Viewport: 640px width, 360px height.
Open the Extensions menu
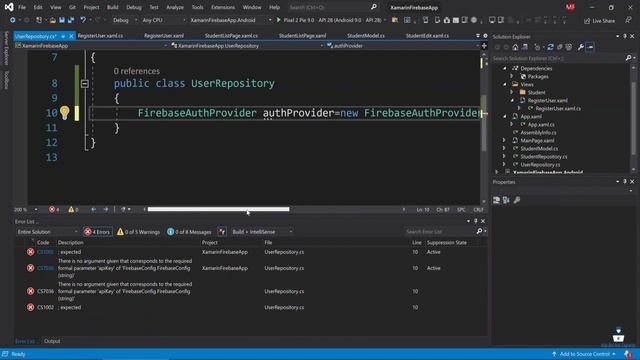223,7
